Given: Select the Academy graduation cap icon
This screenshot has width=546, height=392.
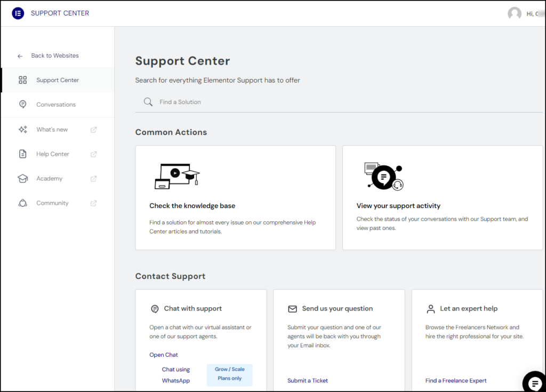Looking at the screenshot, I should pyautogui.click(x=22, y=178).
